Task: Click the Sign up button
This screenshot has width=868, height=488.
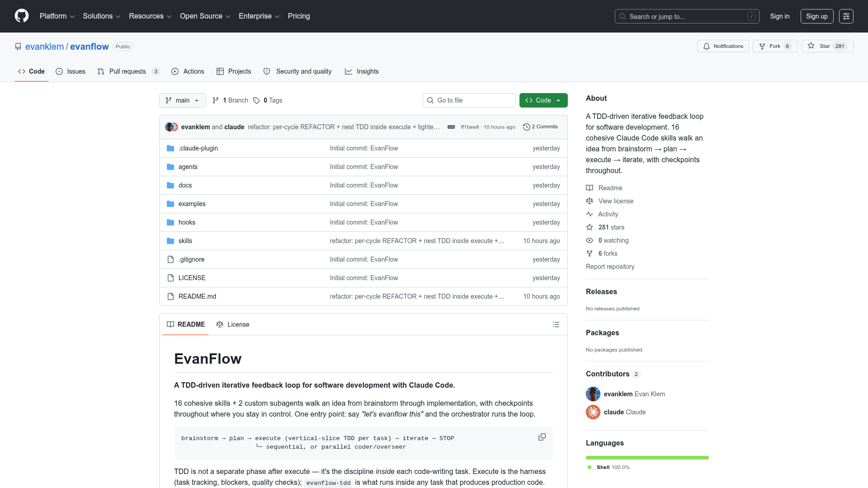Action: tap(816, 16)
